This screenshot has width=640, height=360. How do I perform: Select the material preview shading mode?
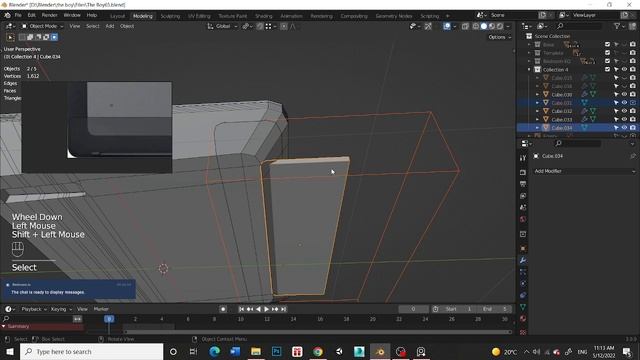tap(491, 26)
